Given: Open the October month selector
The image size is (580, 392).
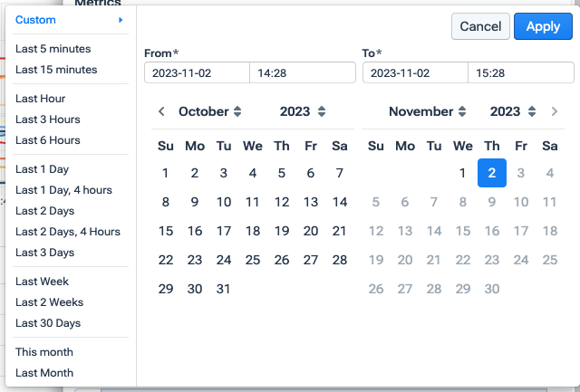Looking at the screenshot, I should pyautogui.click(x=209, y=111).
